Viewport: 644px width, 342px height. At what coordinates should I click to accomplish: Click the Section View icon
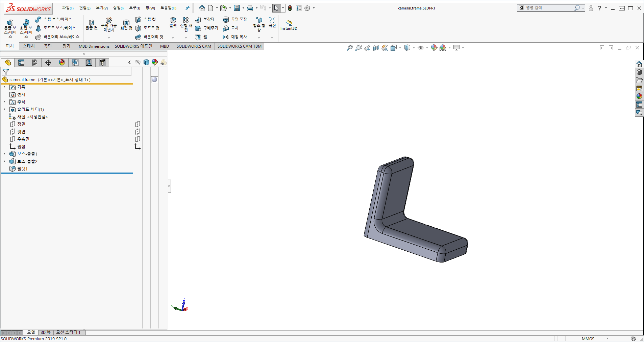click(376, 48)
